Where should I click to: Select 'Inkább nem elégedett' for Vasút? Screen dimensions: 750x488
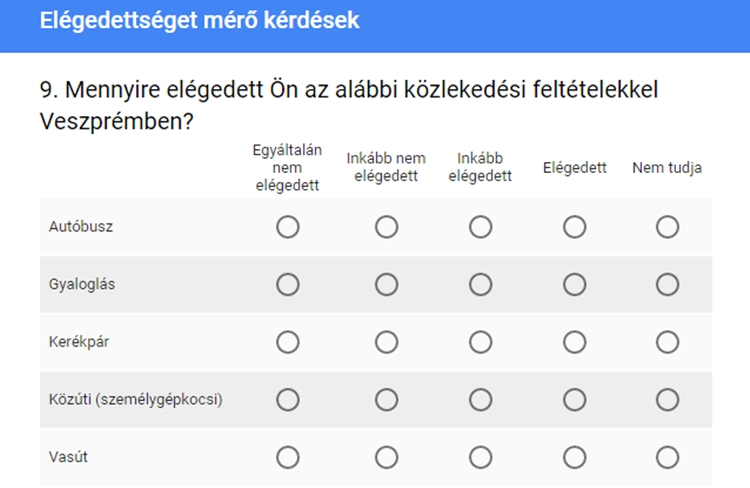point(386,458)
